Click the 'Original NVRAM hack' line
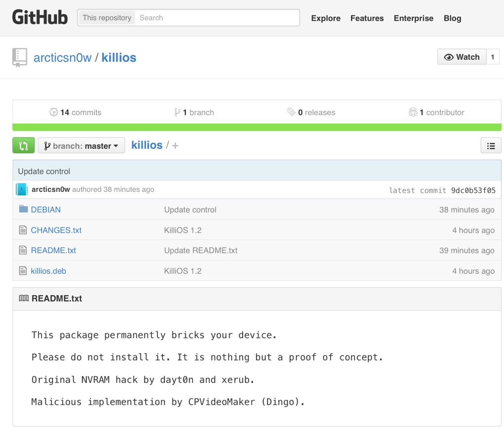This screenshot has height=447, width=504. (x=143, y=380)
